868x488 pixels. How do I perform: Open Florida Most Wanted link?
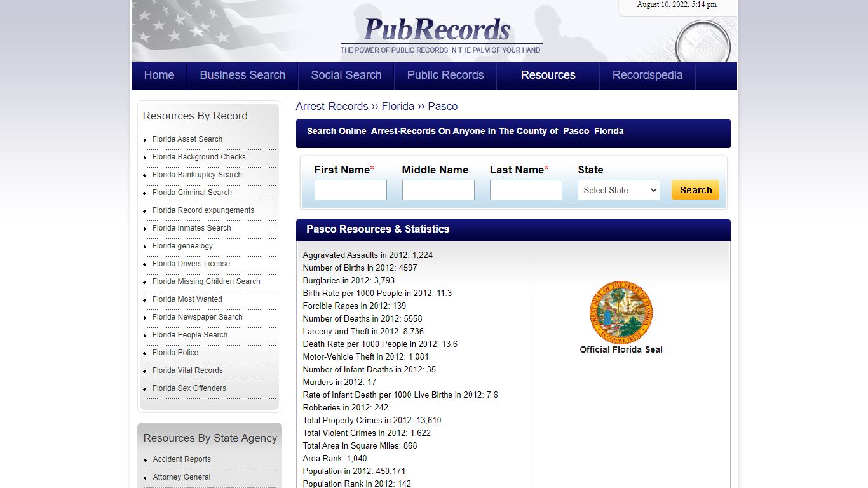tap(187, 299)
